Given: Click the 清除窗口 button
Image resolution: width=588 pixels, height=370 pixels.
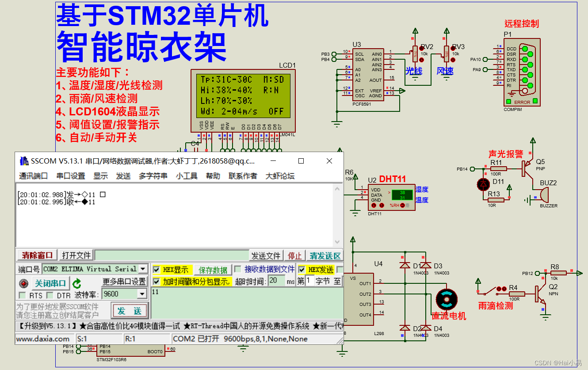Looking at the screenshot, I should 37,255.
